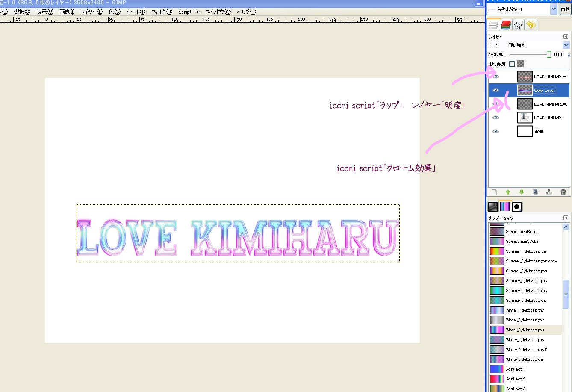The width and height of the screenshot is (572, 392).
Task: Adjust the 不透明度 opacity slider handle
Action: click(x=549, y=54)
